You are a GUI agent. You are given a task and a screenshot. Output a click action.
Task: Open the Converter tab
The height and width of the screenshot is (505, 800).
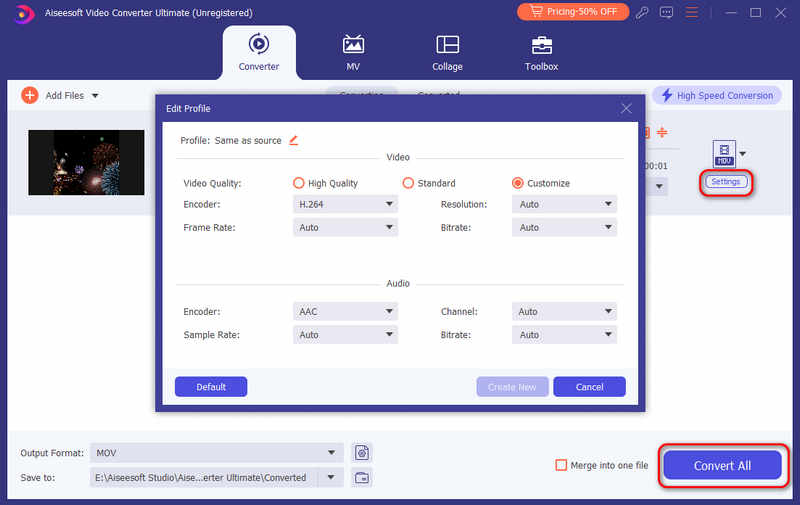pyautogui.click(x=259, y=53)
